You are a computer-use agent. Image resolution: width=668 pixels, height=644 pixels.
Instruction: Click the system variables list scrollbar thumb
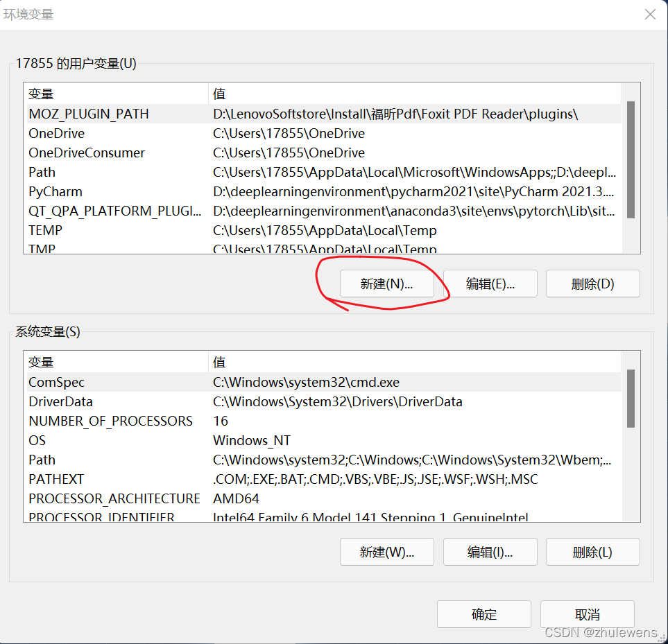click(631, 399)
